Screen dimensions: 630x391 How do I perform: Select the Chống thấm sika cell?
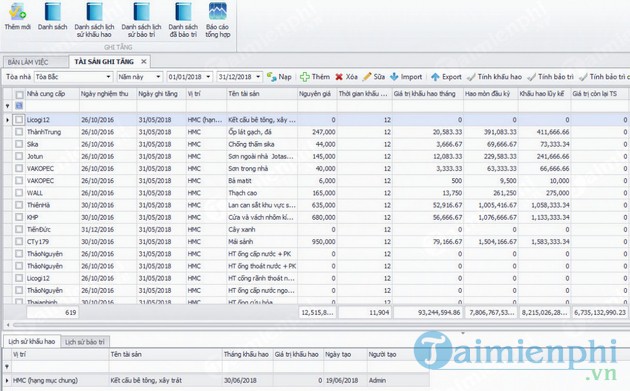262,144
